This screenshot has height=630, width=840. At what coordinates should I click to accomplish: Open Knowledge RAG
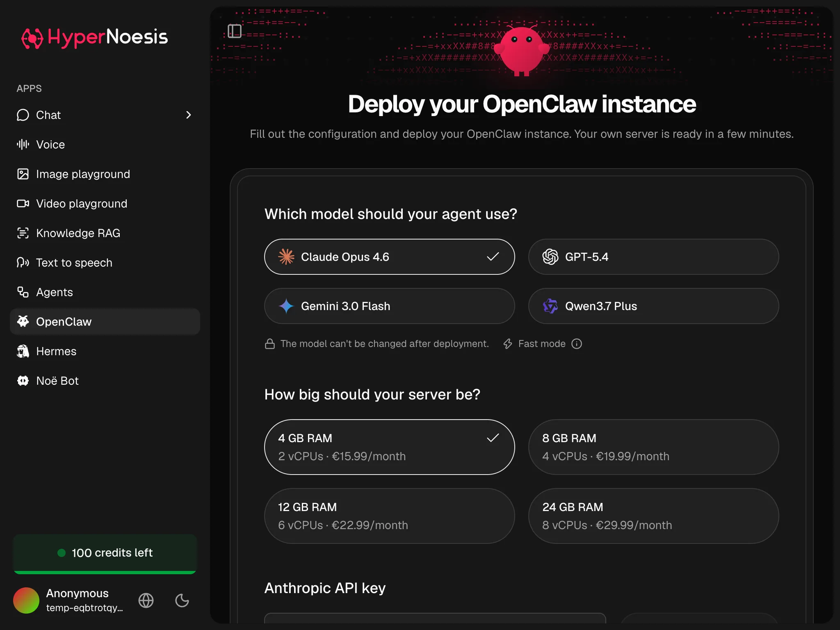105,233
